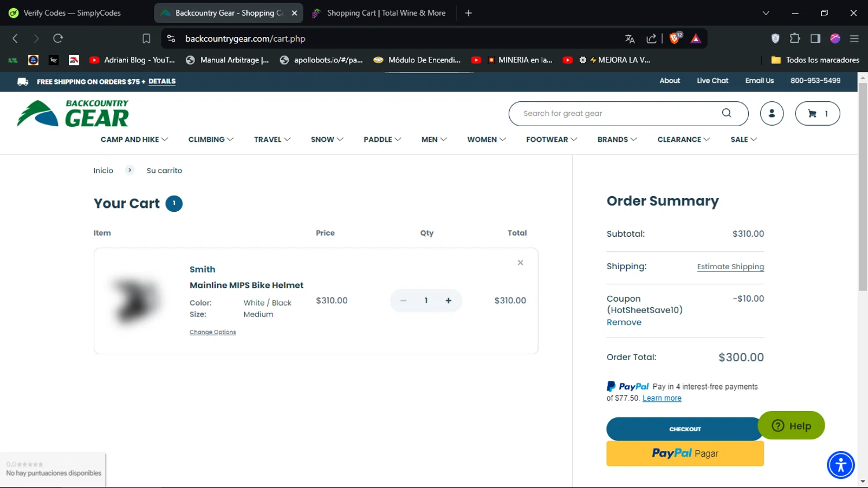Click the translate page icon
Viewport: 868px width, 488px height.
click(630, 39)
